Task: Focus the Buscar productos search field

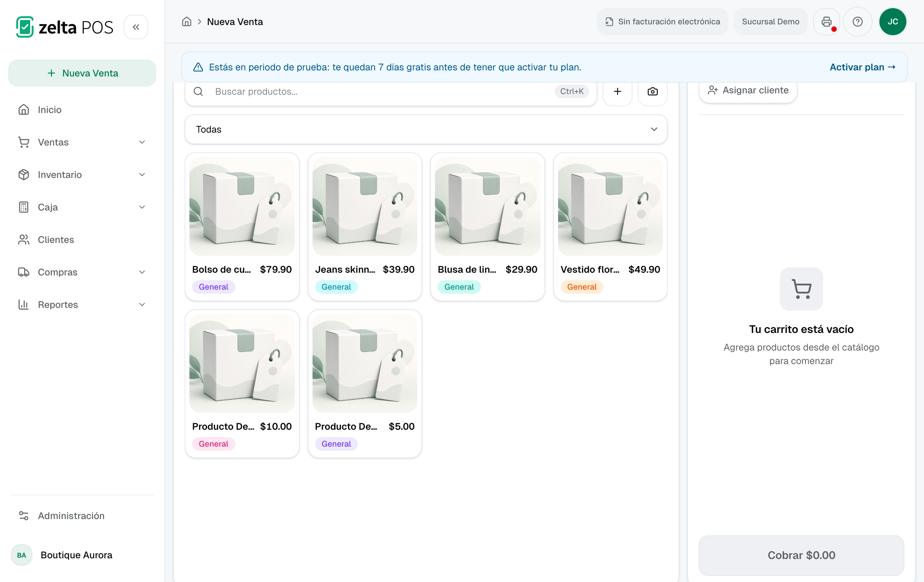Action: coord(391,91)
